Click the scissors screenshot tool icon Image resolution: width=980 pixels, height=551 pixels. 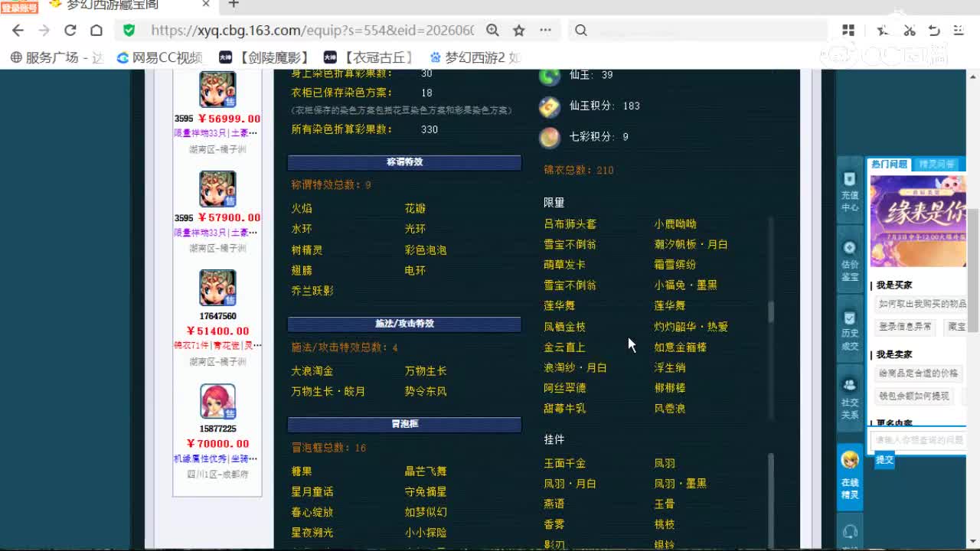(910, 31)
